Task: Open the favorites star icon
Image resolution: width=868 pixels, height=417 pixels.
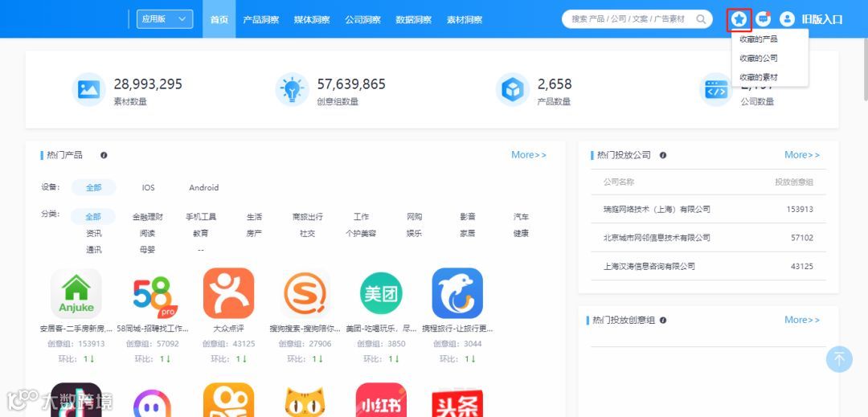Action: (739, 19)
